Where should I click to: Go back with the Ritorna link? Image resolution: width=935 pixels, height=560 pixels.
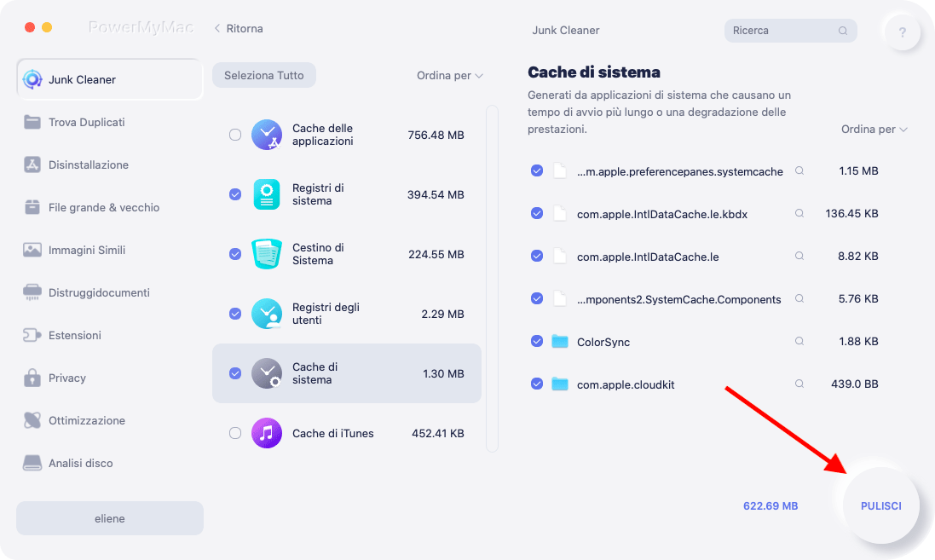239,29
